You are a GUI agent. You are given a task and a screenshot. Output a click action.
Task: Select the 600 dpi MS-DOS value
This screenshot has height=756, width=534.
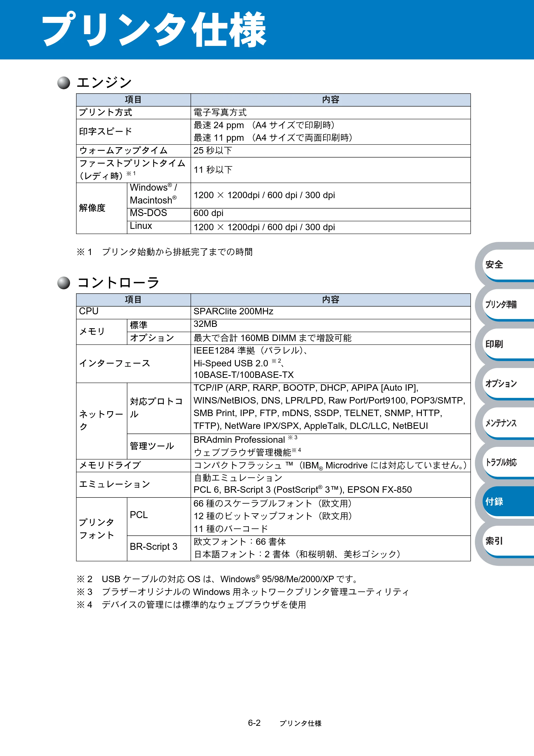(x=209, y=213)
